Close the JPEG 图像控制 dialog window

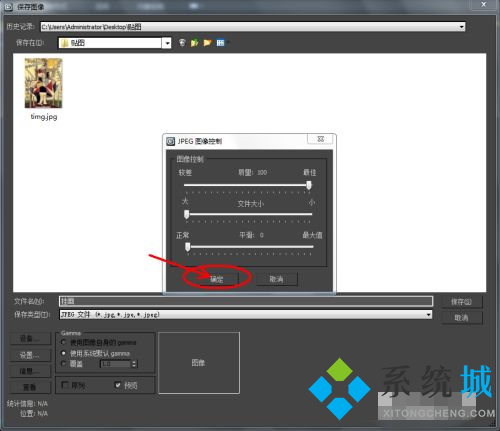click(x=320, y=139)
